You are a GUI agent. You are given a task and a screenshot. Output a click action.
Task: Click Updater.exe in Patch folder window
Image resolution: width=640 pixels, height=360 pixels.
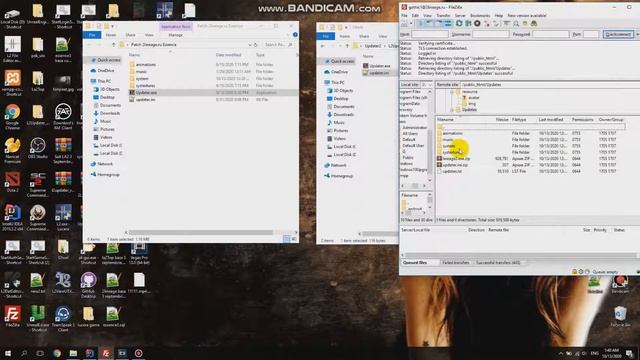[x=146, y=93]
